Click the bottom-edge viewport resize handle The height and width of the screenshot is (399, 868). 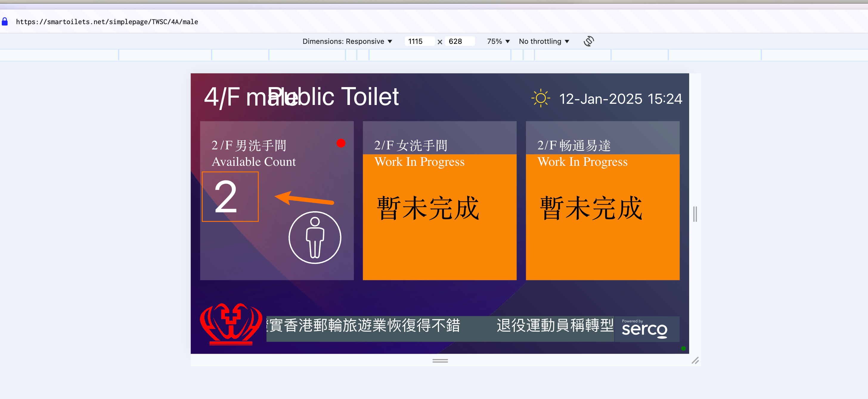click(440, 360)
